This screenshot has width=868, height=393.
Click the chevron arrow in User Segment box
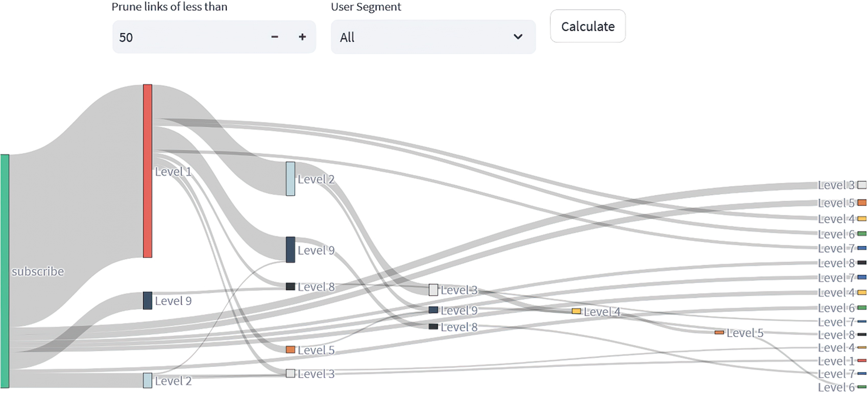pos(518,37)
